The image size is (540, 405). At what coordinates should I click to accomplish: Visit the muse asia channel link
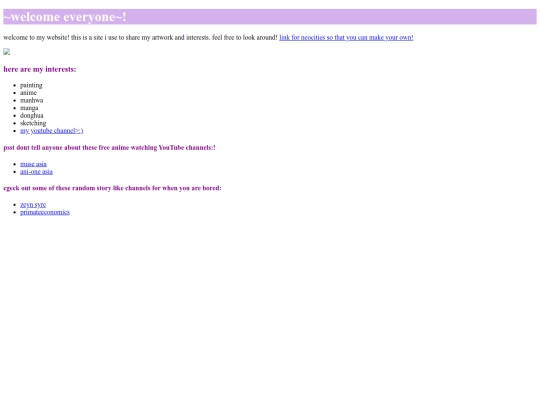point(33,164)
